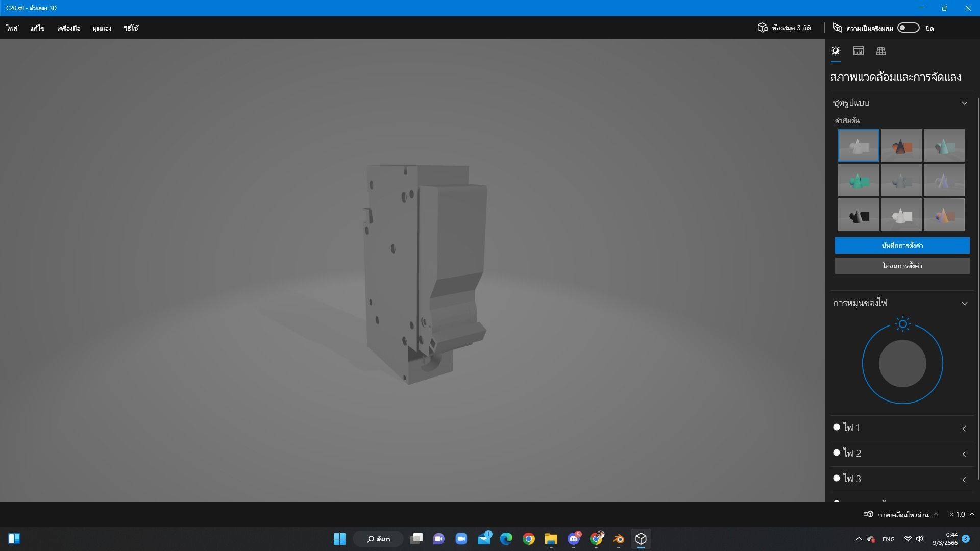This screenshot has height=551, width=980.
Task: Open the 3D Library (ห้องสมุด 3 มิติ)
Action: point(785,28)
